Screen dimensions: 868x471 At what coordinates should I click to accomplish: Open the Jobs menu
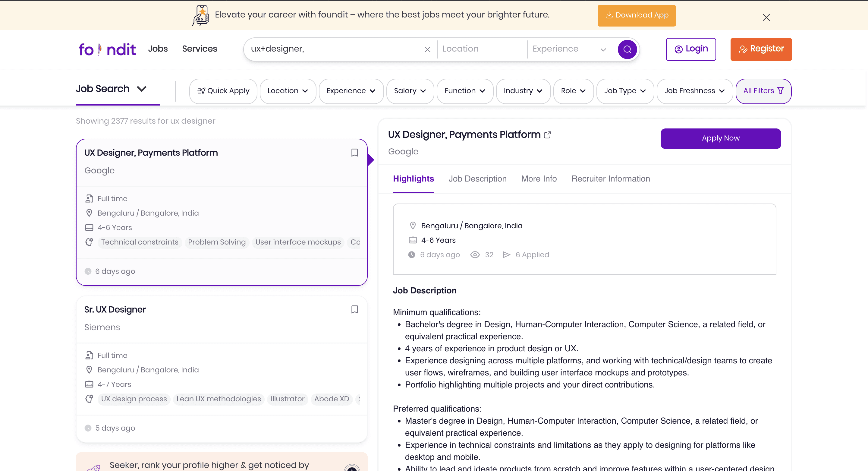pos(158,49)
